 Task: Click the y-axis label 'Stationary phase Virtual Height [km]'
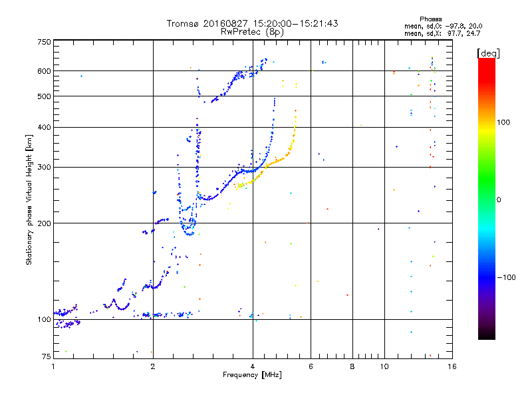click(x=29, y=199)
